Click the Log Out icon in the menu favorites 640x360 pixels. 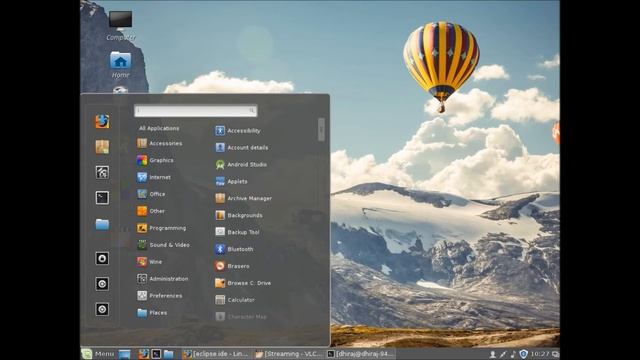[x=102, y=284]
